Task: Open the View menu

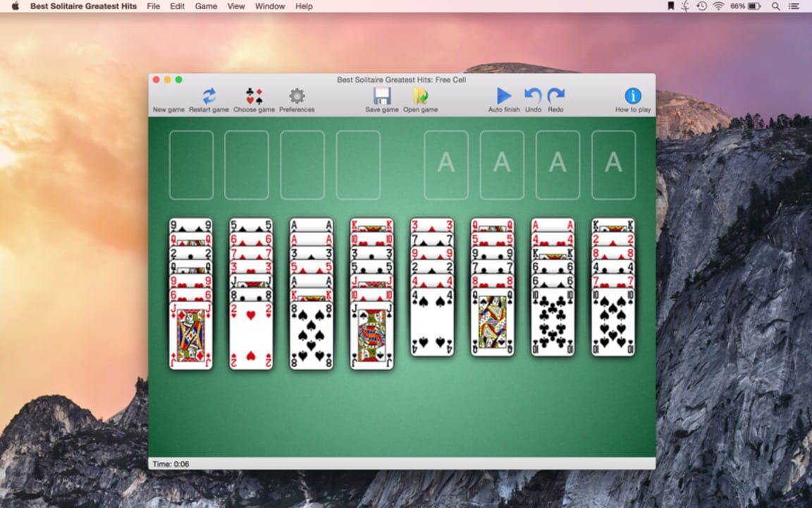Action: pyautogui.click(x=235, y=6)
